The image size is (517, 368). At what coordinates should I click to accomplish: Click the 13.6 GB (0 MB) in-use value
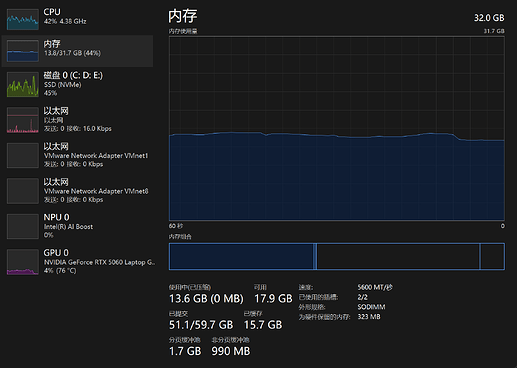click(206, 298)
